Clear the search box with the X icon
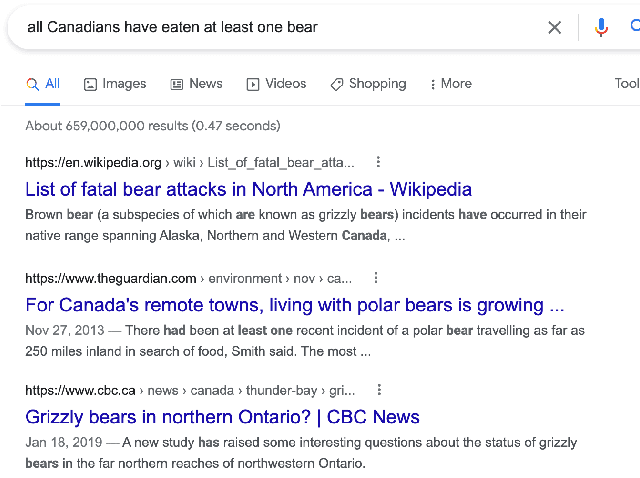 click(554, 27)
